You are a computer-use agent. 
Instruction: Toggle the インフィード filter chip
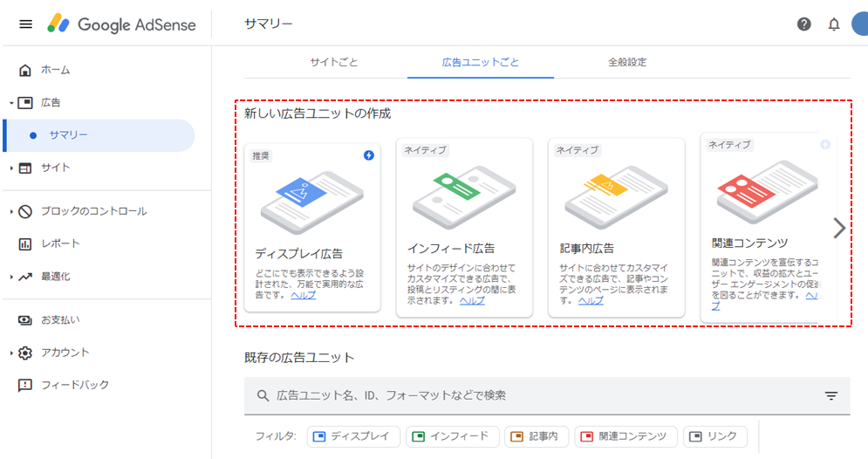[453, 436]
